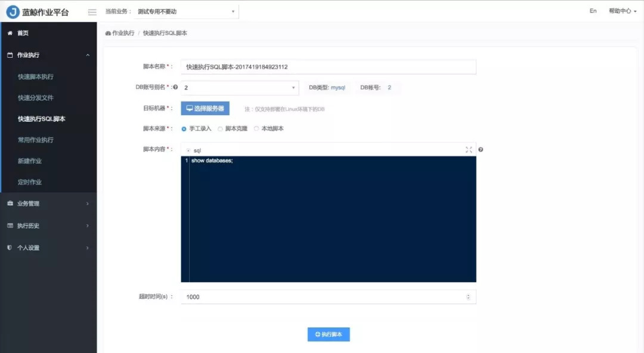Click the 蓝鲸作业平台 title text
The width and height of the screenshot is (644, 353).
pos(45,13)
